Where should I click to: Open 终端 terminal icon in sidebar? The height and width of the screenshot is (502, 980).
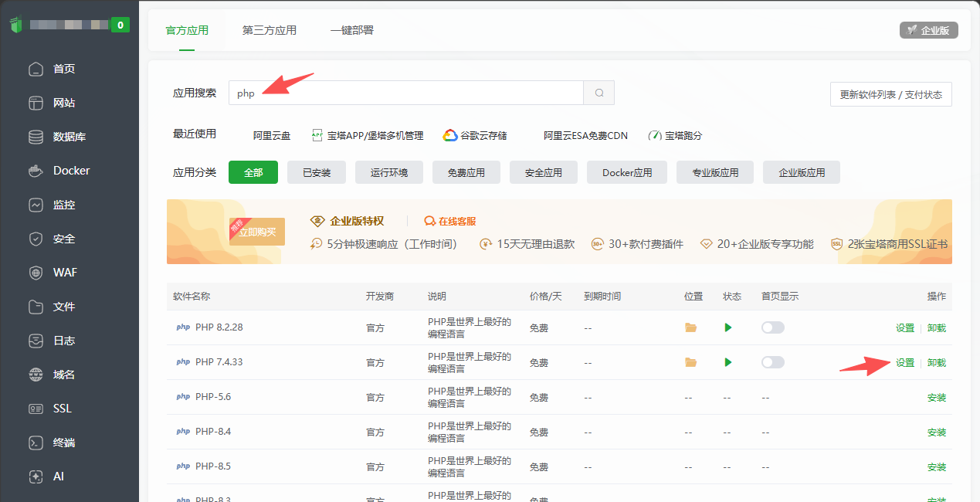(x=36, y=443)
